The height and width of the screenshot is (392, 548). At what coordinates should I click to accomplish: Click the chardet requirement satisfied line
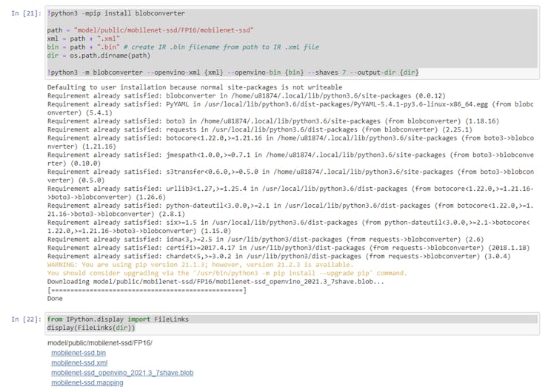tap(279, 256)
